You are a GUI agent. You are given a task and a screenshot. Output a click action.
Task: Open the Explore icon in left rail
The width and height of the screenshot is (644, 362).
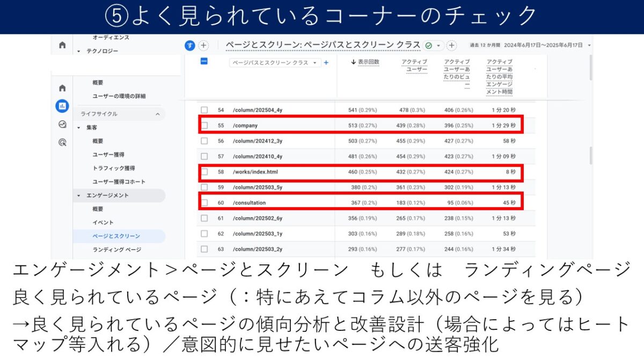[62, 124]
